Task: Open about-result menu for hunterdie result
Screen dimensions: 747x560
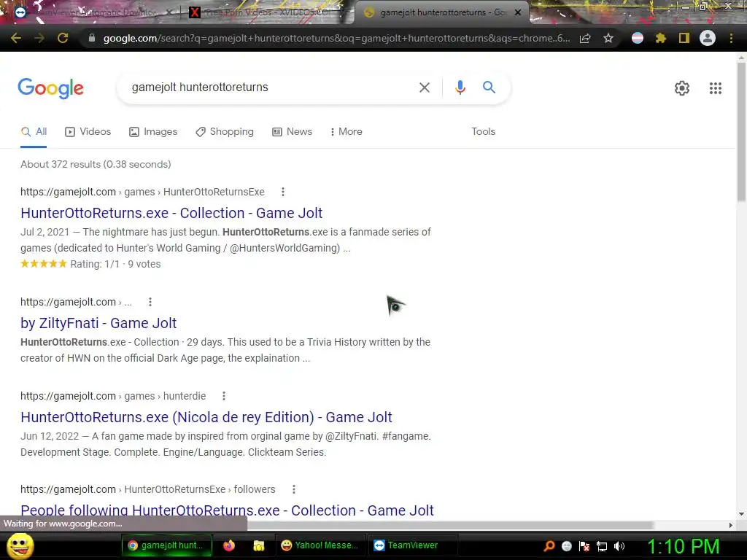Action: pos(224,396)
